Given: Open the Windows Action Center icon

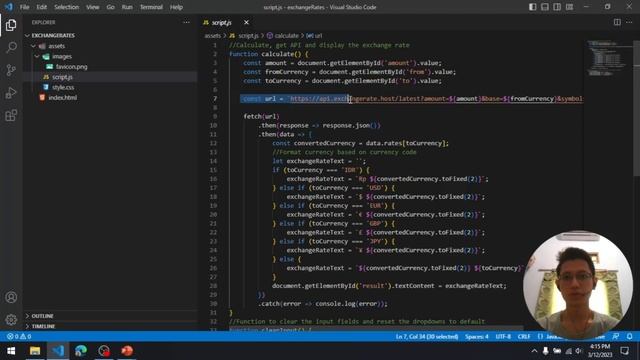Looking at the screenshot, I should tap(624, 351).
